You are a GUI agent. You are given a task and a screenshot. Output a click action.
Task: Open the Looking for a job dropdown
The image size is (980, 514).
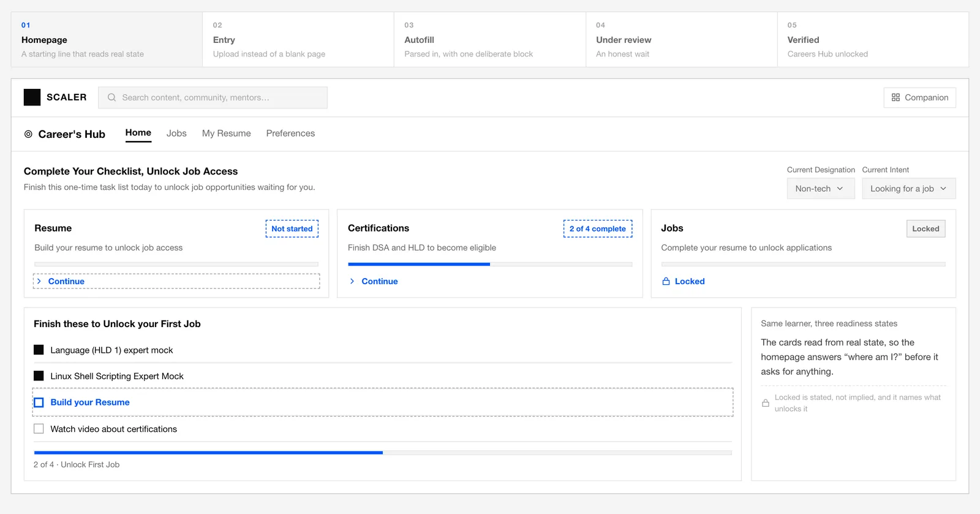(908, 189)
